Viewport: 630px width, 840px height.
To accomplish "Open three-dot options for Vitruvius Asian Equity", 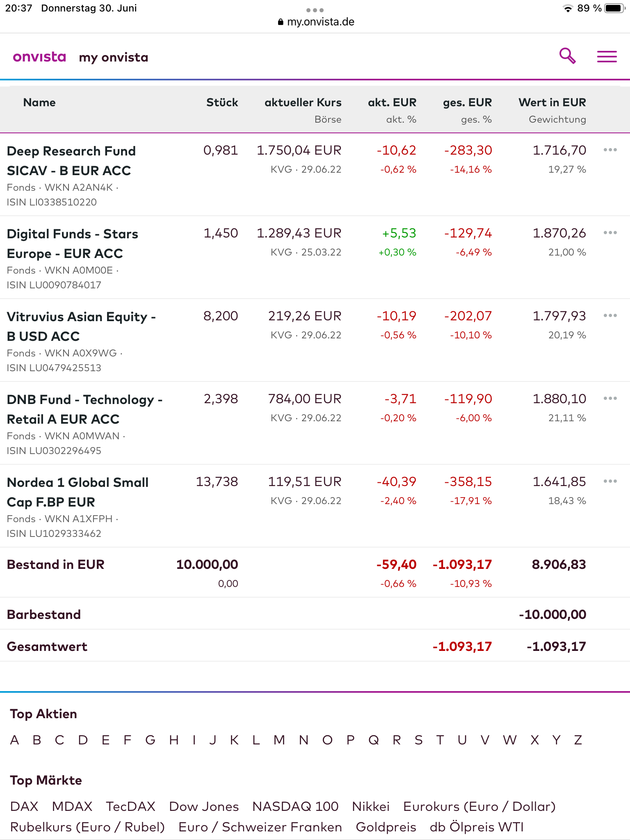I will [x=610, y=316].
